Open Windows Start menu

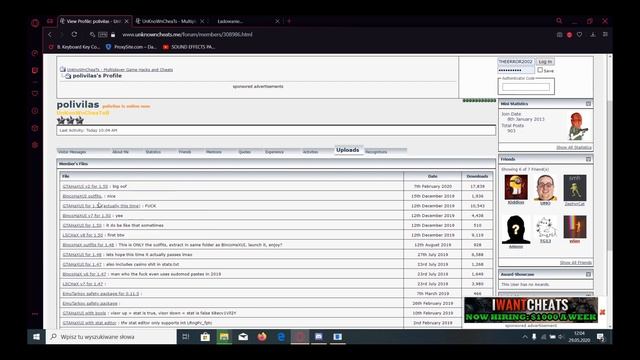[36, 337]
